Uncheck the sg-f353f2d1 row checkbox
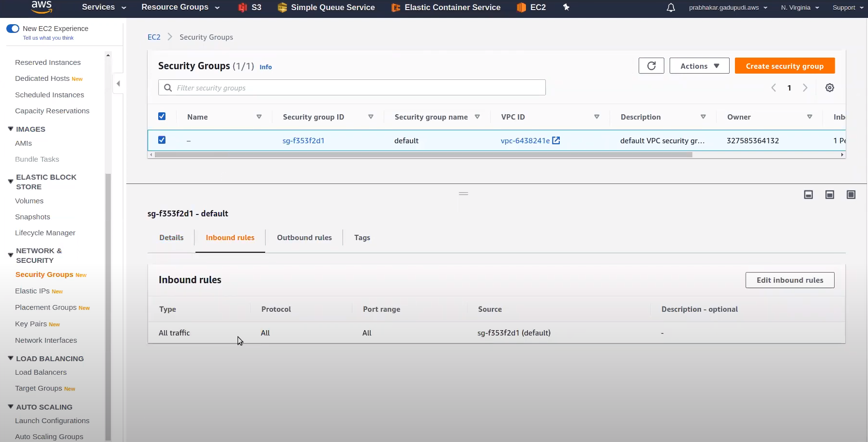868x442 pixels. (x=162, y=140)
